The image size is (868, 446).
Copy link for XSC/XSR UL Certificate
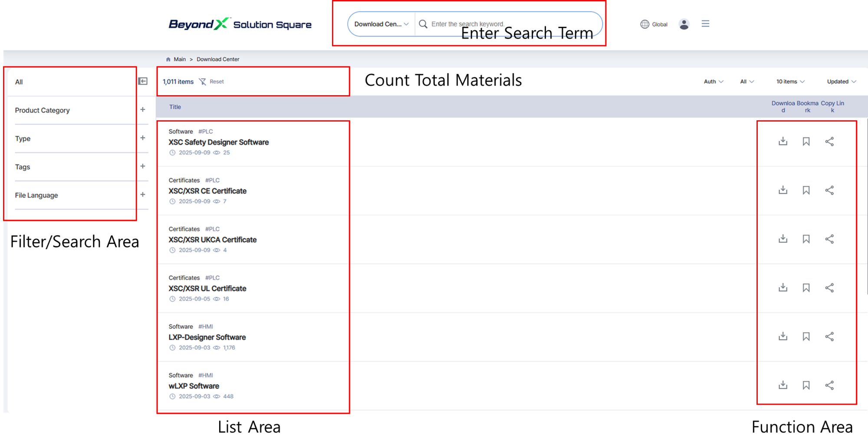pyautogui.click(x=829, y=288)
